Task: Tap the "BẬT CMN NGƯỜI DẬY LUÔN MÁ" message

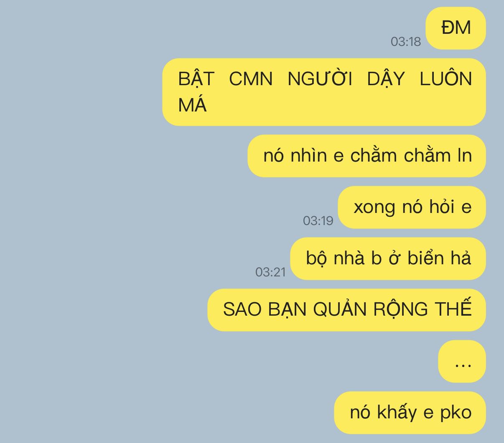Action: click(x=324, y=92)
